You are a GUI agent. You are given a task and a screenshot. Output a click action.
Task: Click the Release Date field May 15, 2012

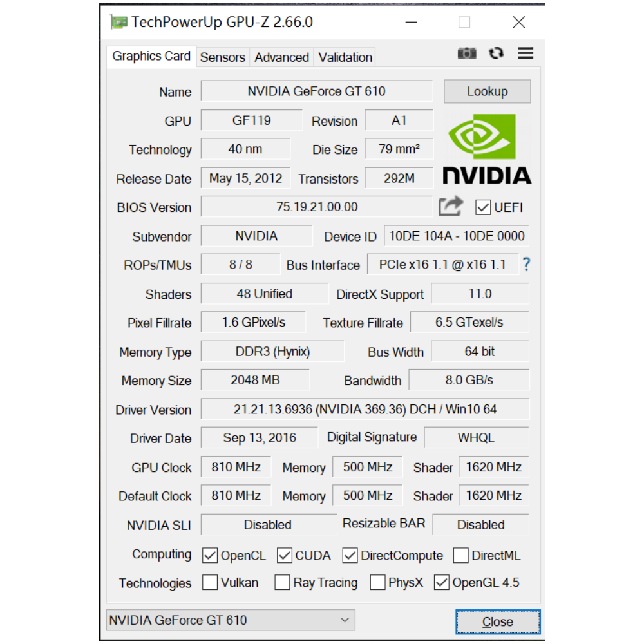[x=245, y=178]
